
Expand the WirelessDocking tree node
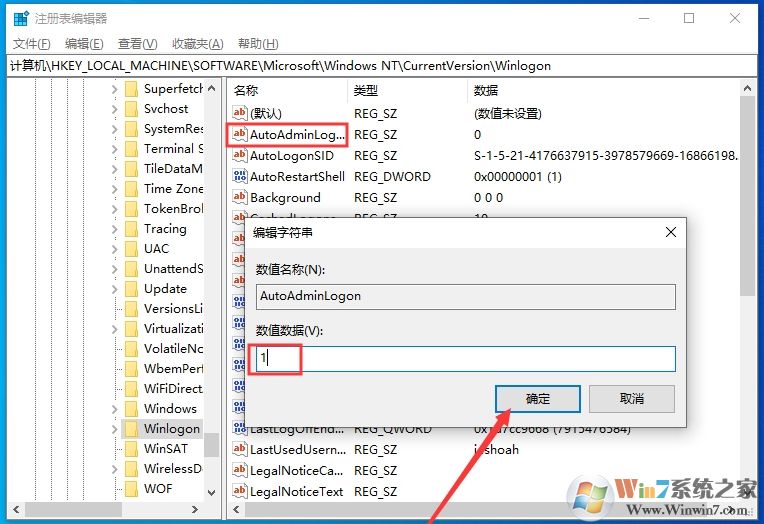pos(115,469)
